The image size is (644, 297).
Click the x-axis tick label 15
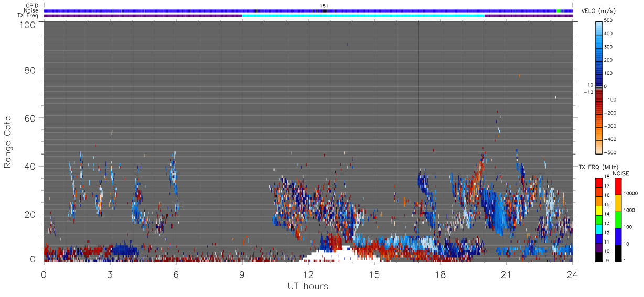(374, 274)
